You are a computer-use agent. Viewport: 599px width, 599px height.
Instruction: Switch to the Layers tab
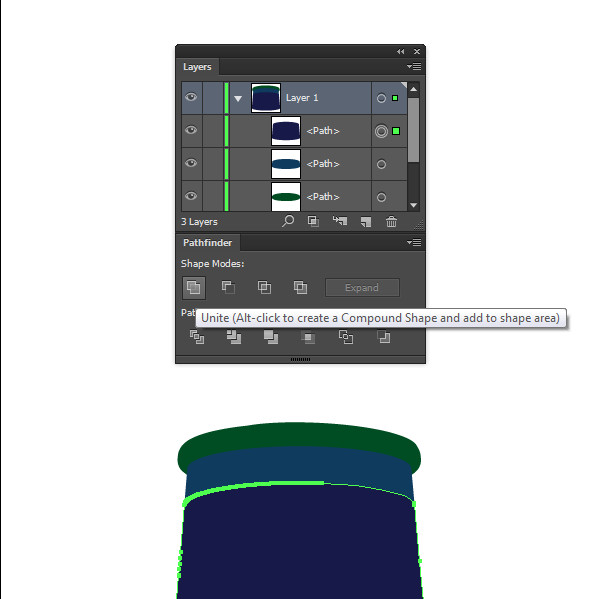pos(197,67)
